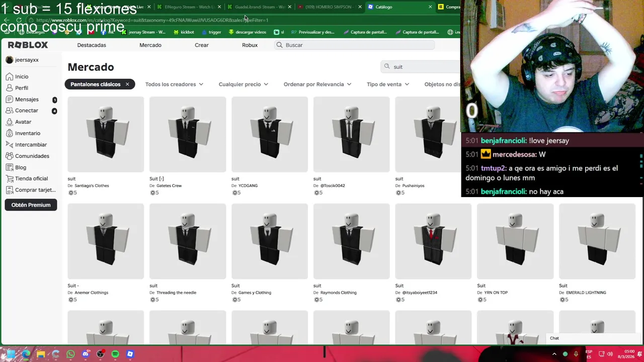This screenshot has width=644, height=362.
Task: Remove the Pantalones clásicos filter chip
Action: [127, 84]
